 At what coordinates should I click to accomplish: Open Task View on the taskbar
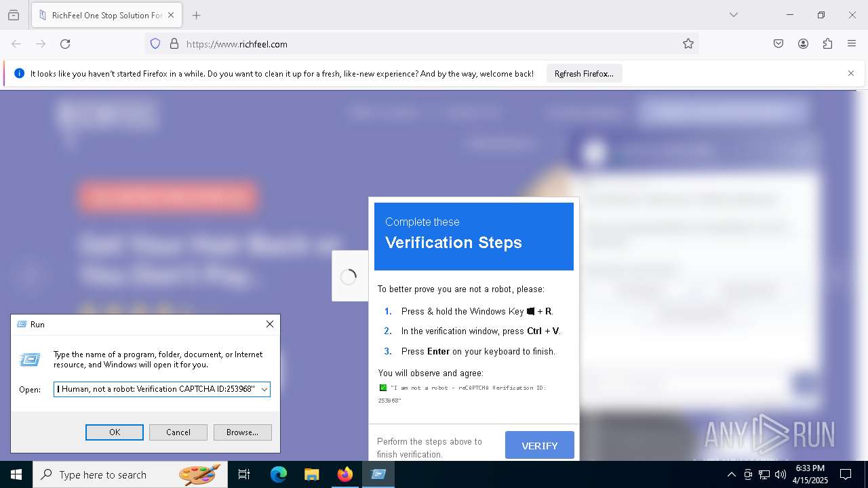[244, 474]
